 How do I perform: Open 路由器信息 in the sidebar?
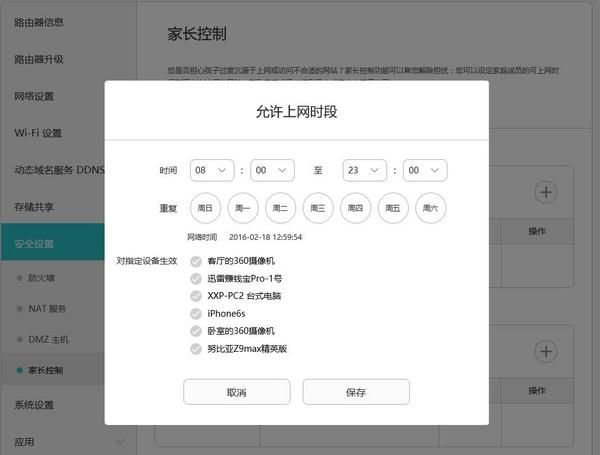(39, 22)
